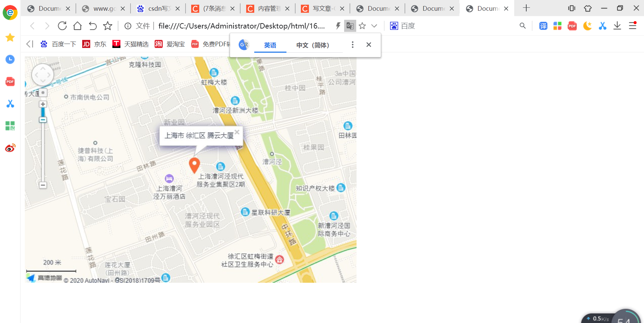
Task: Open the PDF tools icon in toolbar
Action: pyautogui.click(x=572, y=25)
